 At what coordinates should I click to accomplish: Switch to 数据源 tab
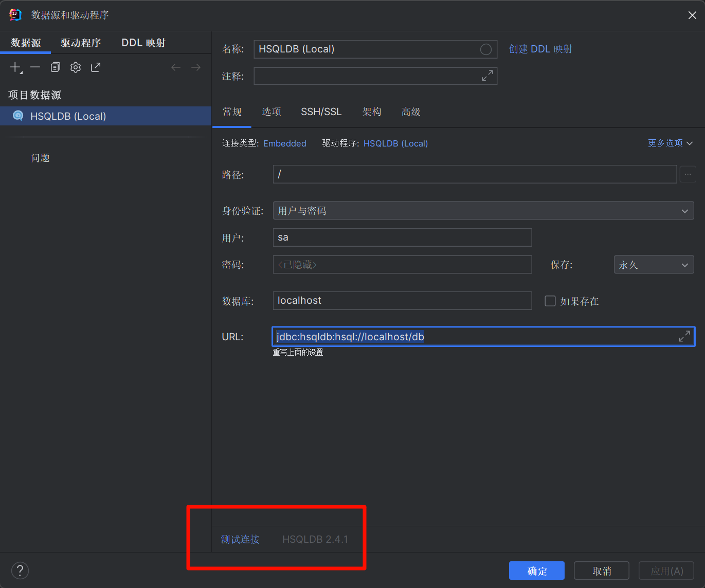(x=26, y=43)
